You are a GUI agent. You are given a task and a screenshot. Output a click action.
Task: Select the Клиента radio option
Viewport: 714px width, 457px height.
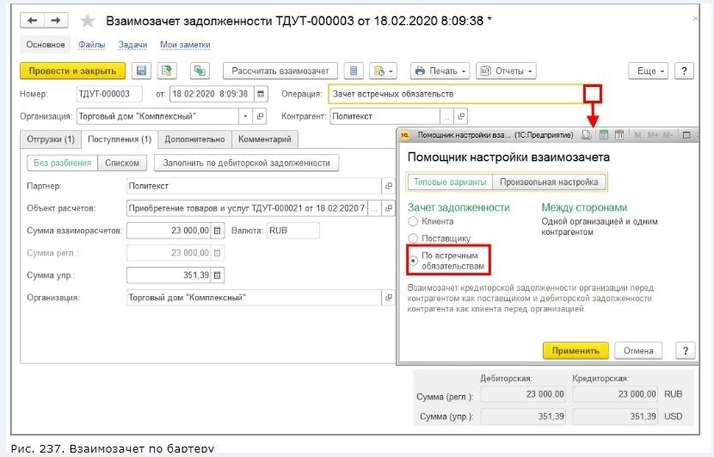(413, 223)
